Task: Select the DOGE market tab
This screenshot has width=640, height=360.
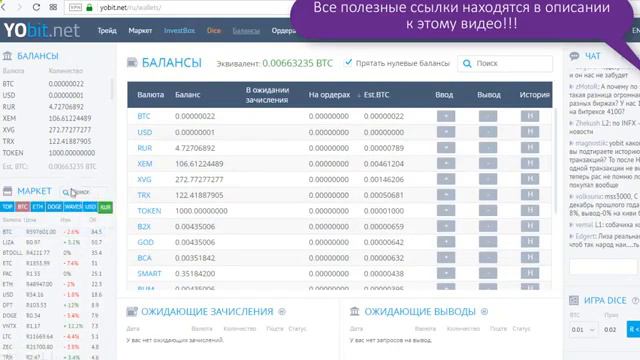Action: pyautogui.click(x=54, y=207)
